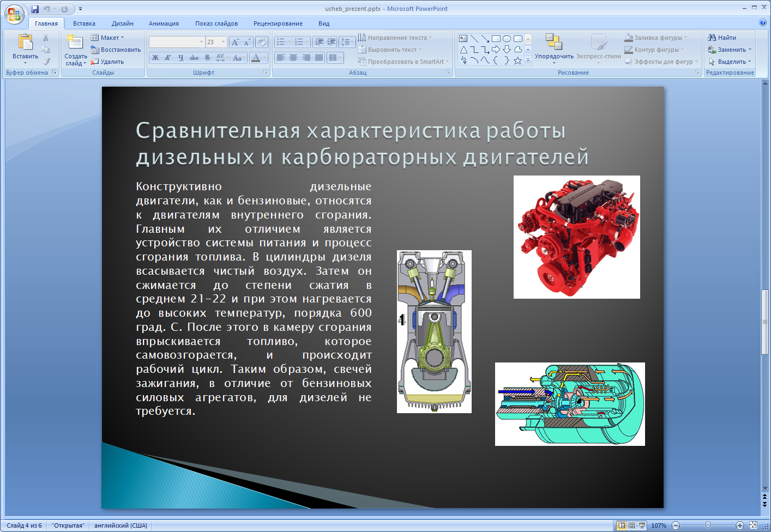Center the paragraph text
The image size is (771, 532).
click(x=293, y=57)
